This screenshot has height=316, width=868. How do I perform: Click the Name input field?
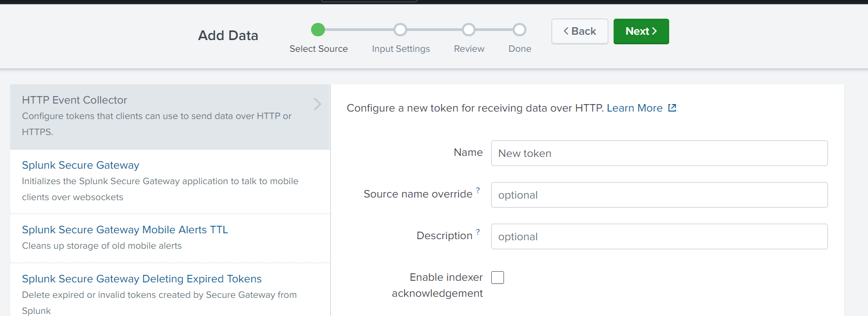[x=659, y=153]
